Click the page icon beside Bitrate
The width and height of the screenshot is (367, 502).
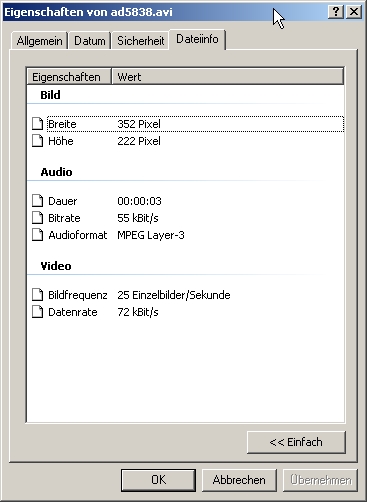coord(38,218)
